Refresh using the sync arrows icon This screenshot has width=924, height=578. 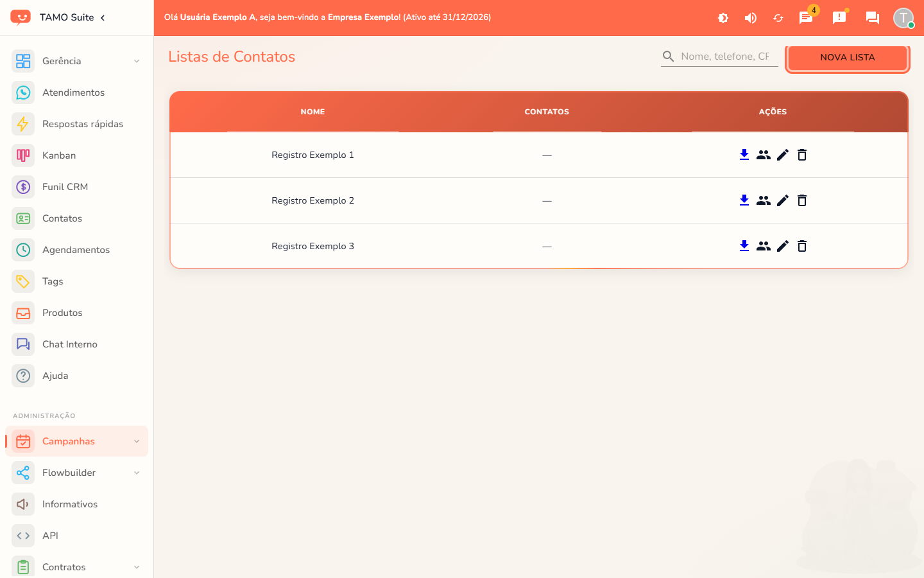click(x=778, y=18)
